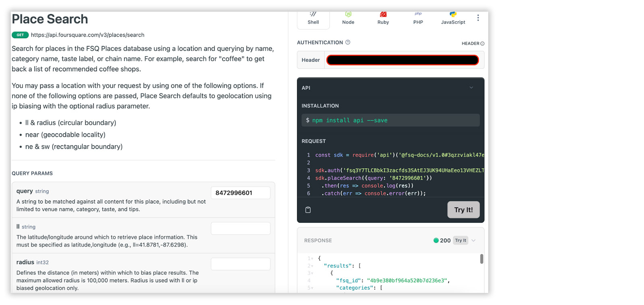Click the GET method badge

pos(20,35)
